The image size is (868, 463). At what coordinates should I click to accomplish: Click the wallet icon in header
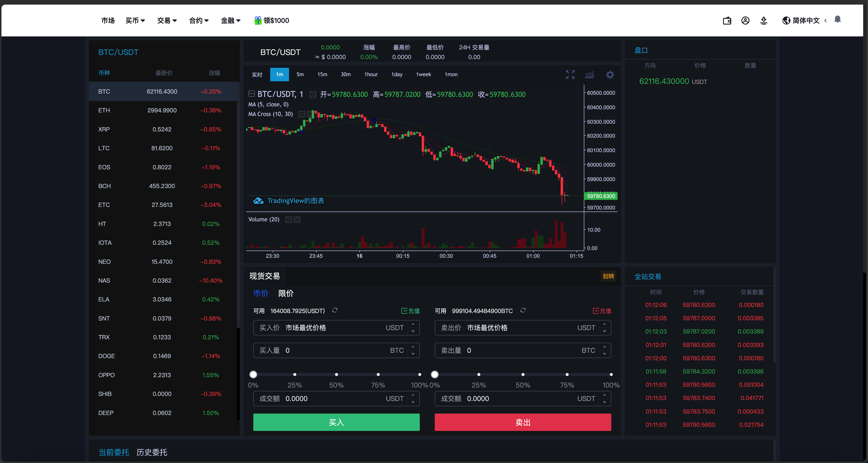tap(727, 21)
